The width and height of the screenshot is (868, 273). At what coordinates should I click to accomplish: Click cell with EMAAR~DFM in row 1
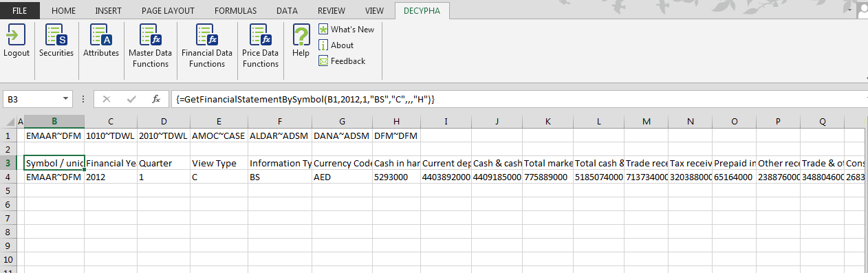[54, 136]
